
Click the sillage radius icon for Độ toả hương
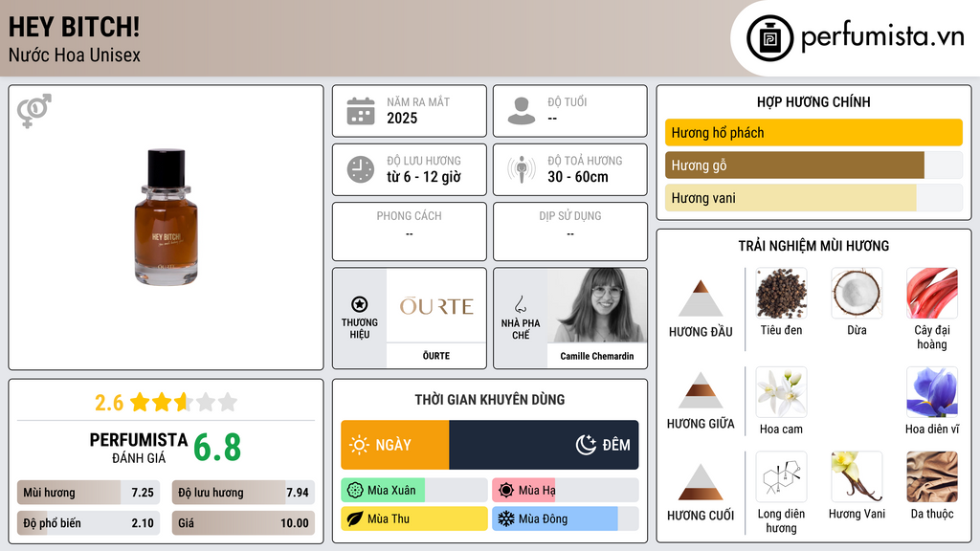click(x=522, y=169)
